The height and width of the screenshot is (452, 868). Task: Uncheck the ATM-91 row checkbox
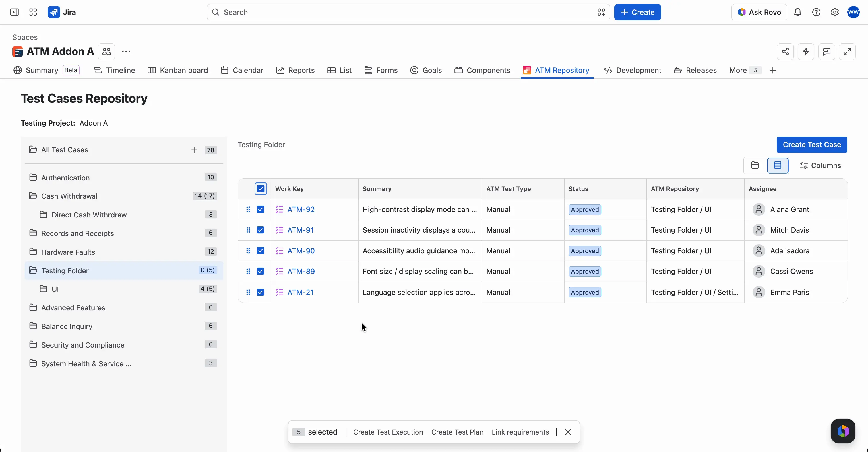(260, 230)
